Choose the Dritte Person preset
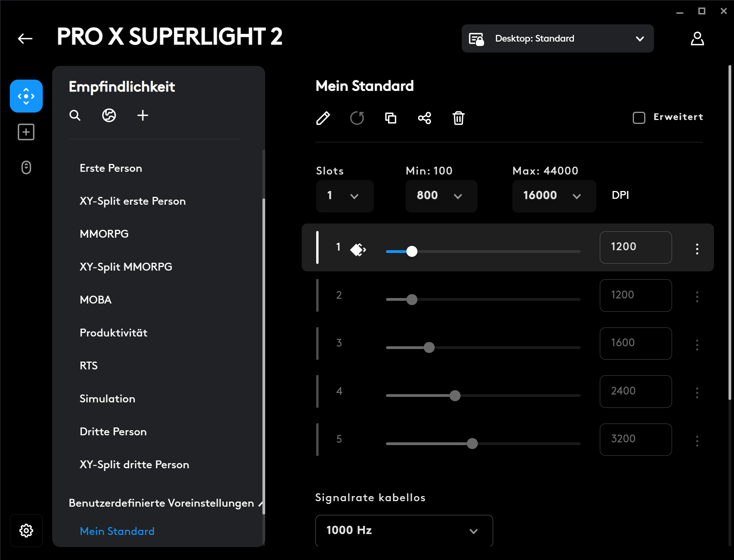 pos(113,432)
